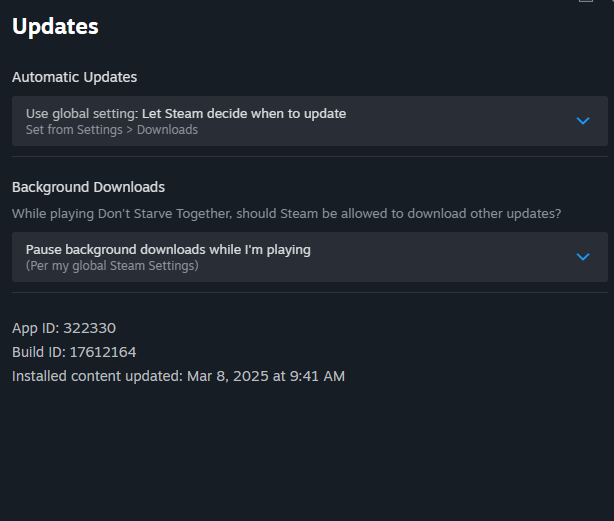Click "(Per my global Steam Settings)" subtext
This screenshot has height=521, width=614.
[x=112, y=266]
